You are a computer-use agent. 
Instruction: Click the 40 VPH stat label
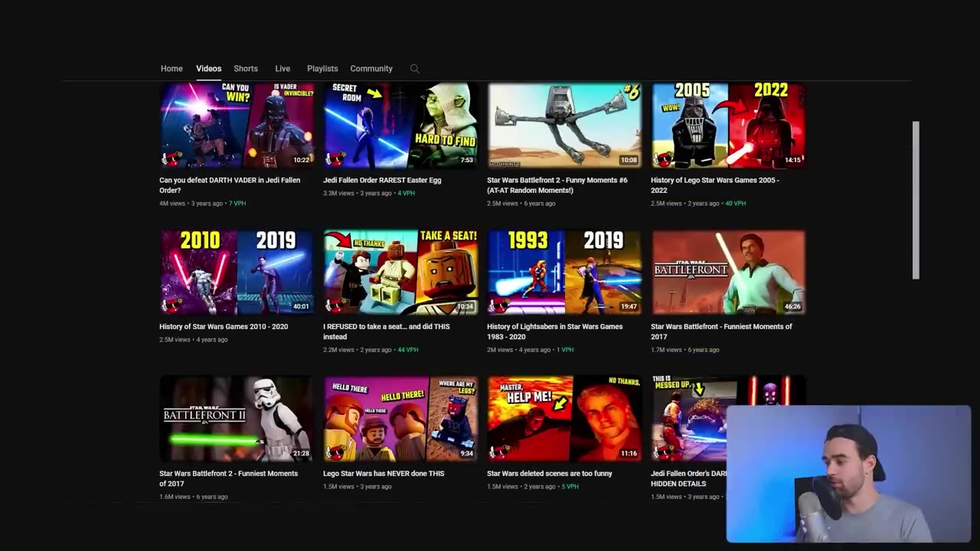point(735,204)
